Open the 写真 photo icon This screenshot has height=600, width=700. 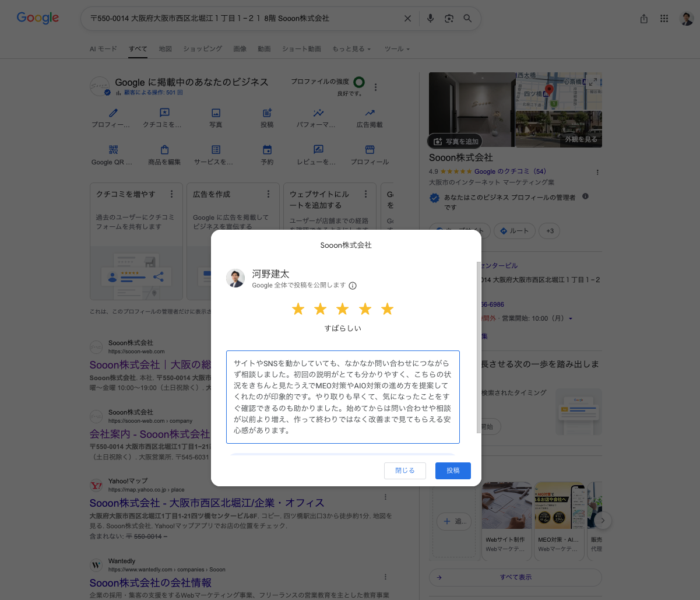(216, 113)
